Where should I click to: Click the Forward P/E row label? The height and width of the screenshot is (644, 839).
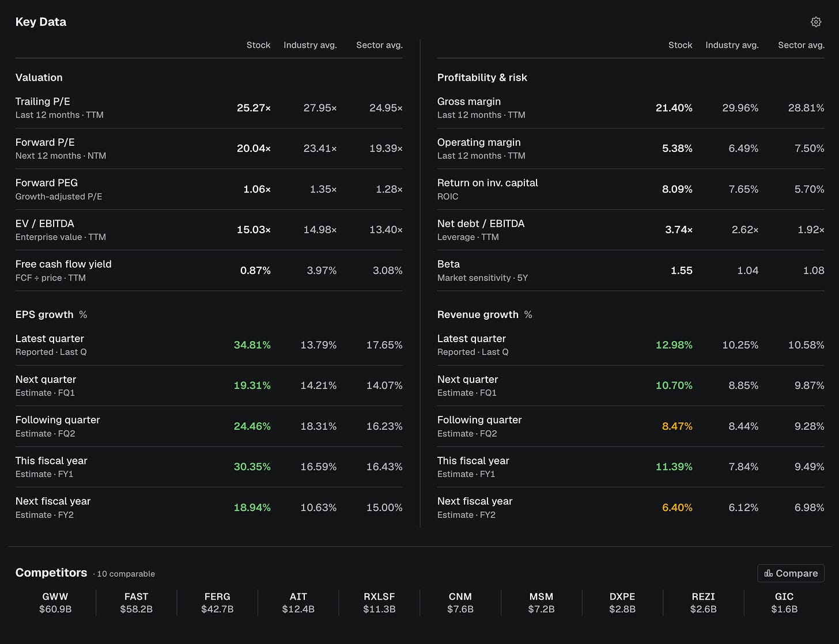pos(45,142)
